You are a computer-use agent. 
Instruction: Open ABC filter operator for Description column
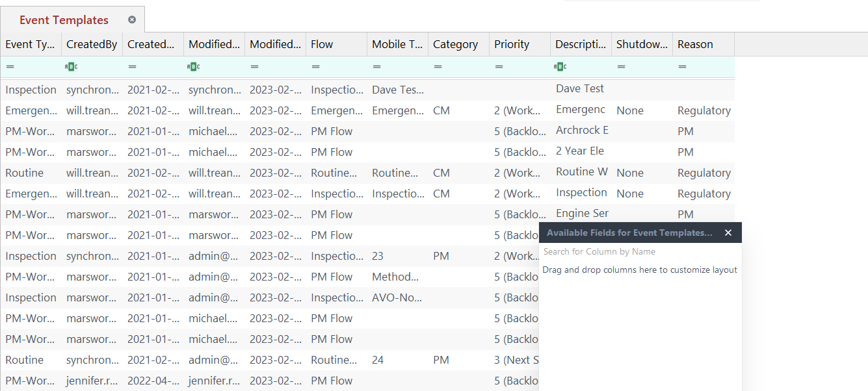click(560, 66)
